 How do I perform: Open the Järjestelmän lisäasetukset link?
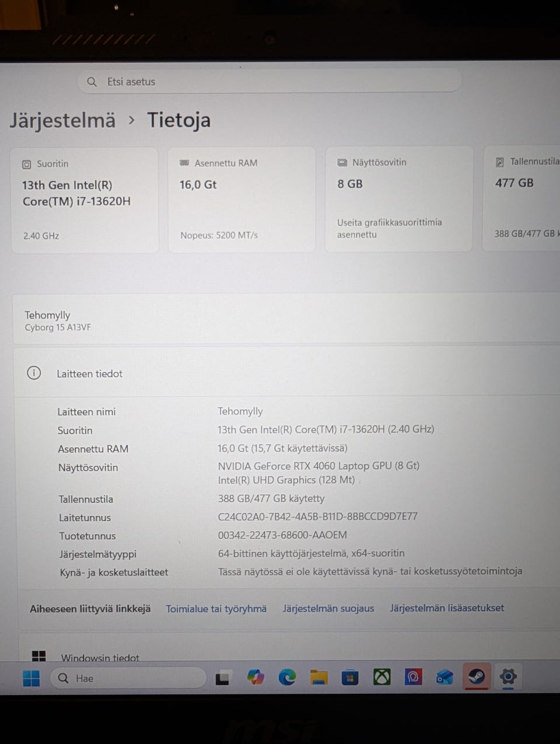pos(447,607)
